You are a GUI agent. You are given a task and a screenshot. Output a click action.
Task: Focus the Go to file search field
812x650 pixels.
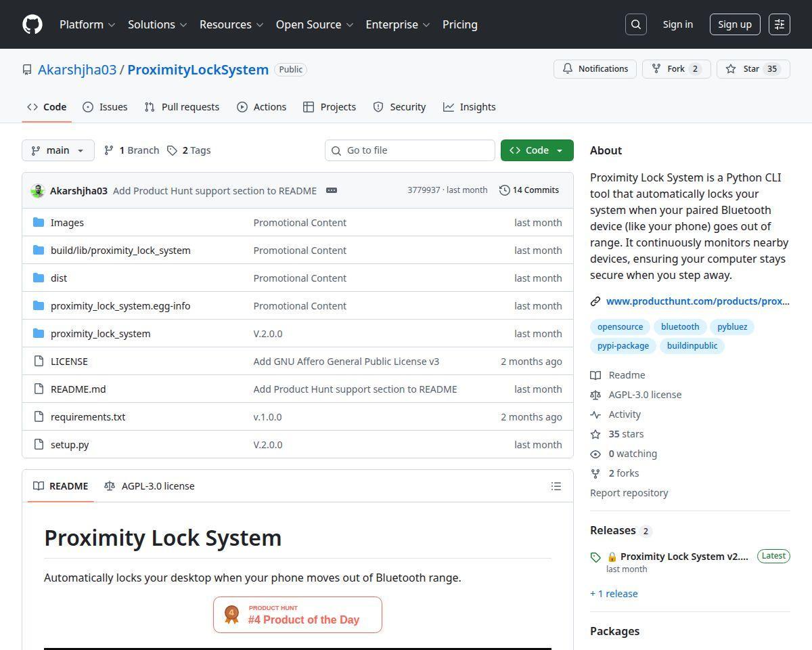410,150
